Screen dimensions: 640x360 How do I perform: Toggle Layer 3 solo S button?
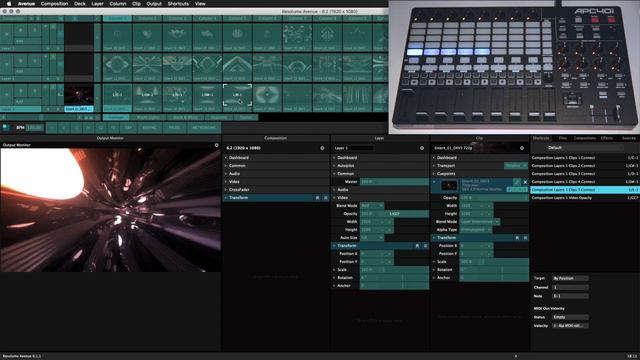coord(35,29)
